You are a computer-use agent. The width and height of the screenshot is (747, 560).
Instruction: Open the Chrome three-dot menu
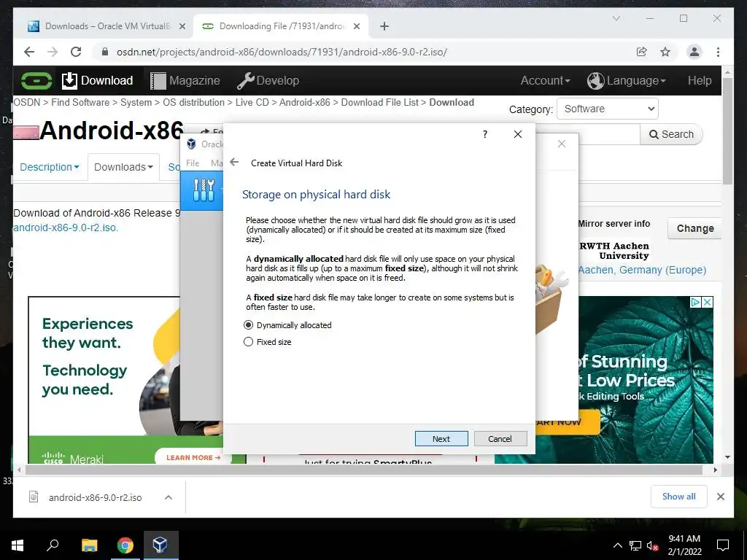pos(718,52)
